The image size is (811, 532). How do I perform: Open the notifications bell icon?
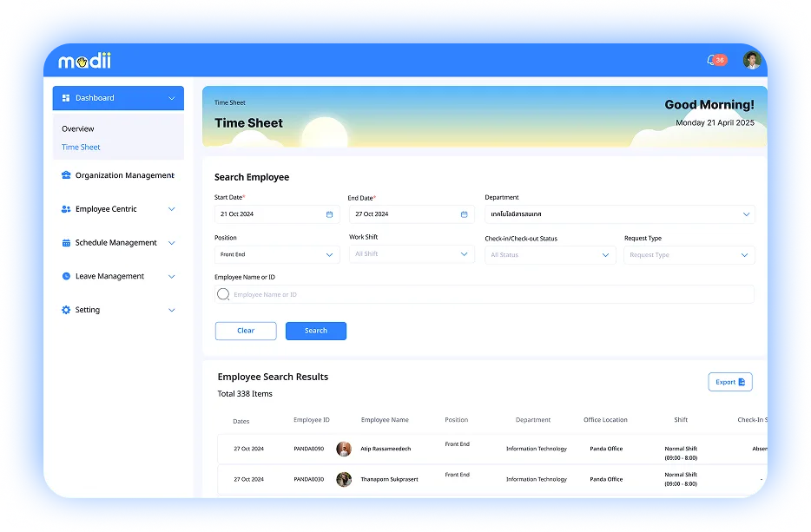point(712,61)
